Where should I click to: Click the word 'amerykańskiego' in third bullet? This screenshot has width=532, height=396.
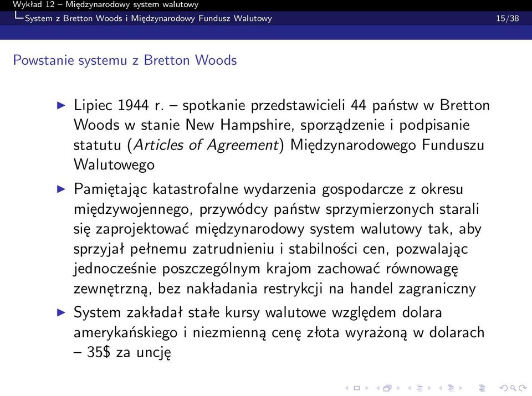click(x=126, y=333)
